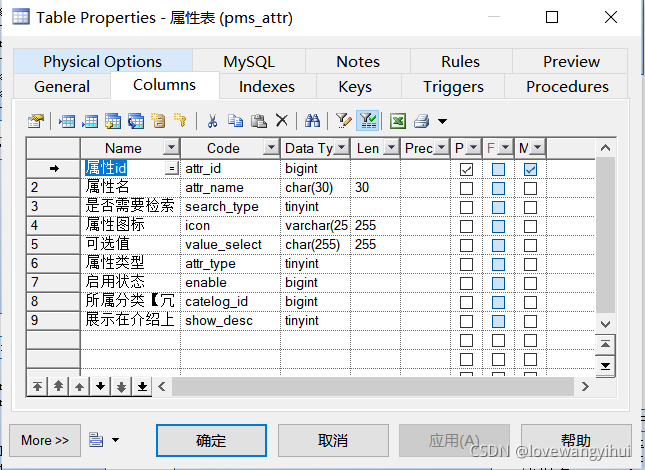Click the Add Columns toolbar icon
This screenshot has height=470, width=645.
[x=113, y=121]
